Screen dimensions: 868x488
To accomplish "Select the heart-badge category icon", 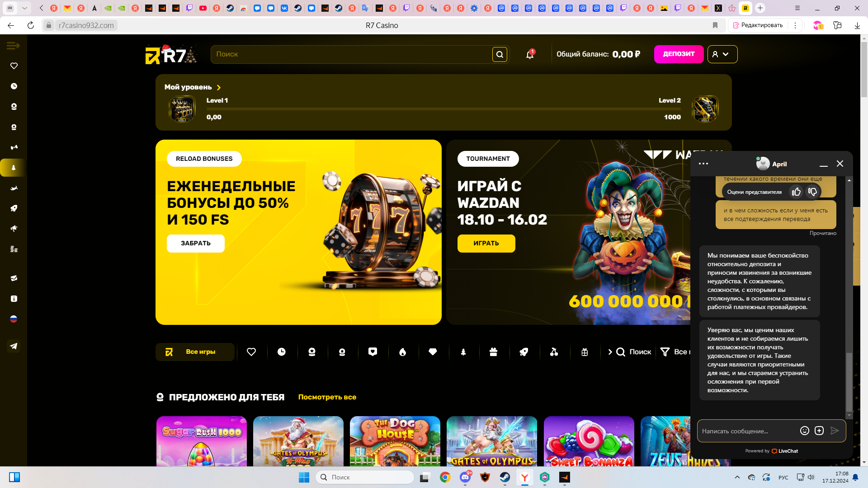I will coord(373,352).
